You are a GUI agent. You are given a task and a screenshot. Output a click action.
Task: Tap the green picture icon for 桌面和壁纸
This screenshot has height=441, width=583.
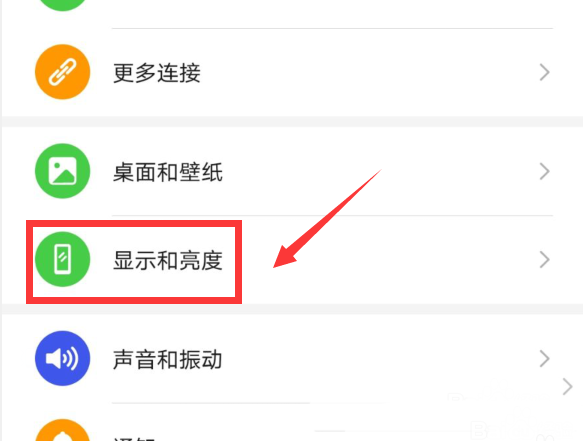(x=62, y=171)
